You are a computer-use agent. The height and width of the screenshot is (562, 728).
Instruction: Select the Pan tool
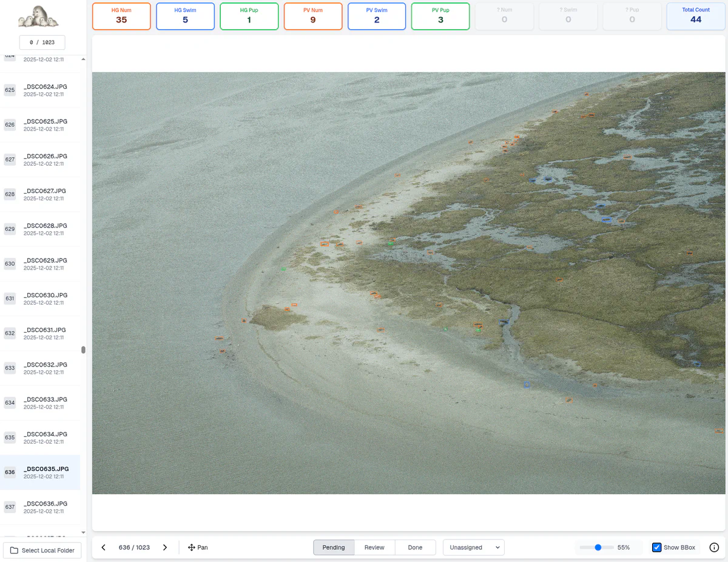pyautogui.click(x=197, y=547)
